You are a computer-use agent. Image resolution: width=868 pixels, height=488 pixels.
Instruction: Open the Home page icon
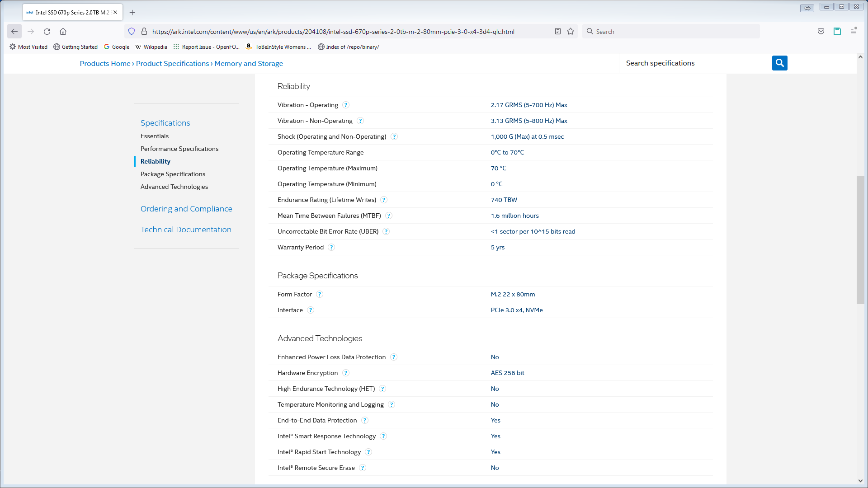(63, 32)
